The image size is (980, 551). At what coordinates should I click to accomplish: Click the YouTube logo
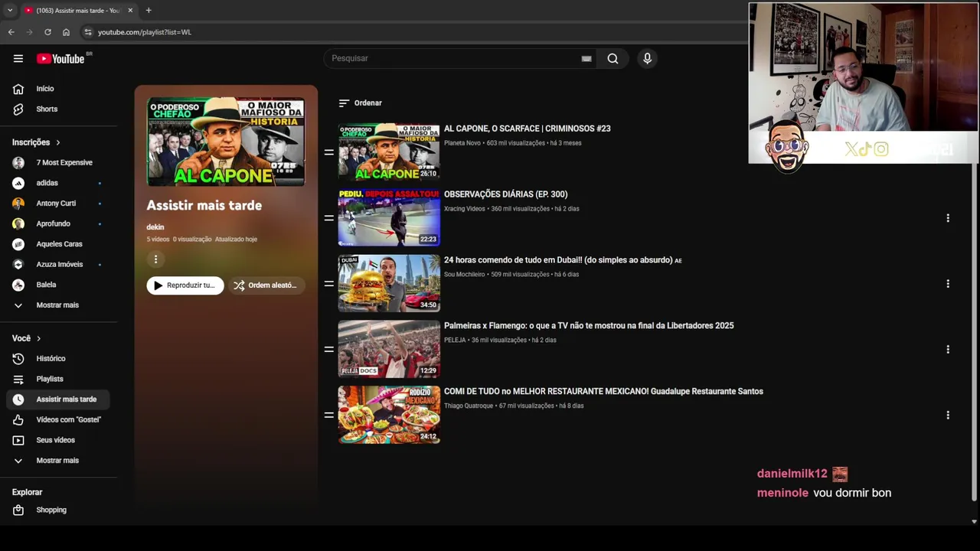tap(60, 59)
